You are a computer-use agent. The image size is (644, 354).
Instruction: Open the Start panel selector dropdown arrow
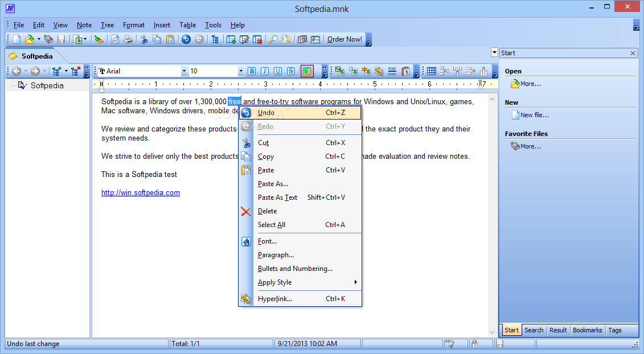click(x=494, y=52)
